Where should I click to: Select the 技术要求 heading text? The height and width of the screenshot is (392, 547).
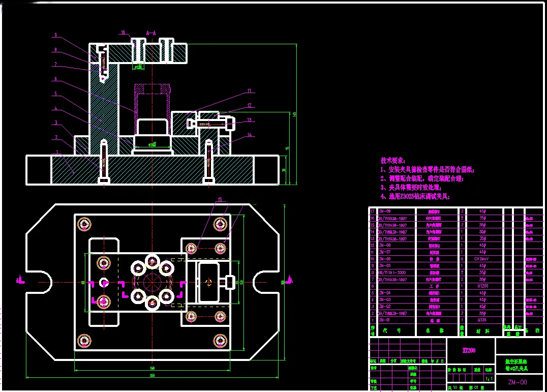coord(393,161)
